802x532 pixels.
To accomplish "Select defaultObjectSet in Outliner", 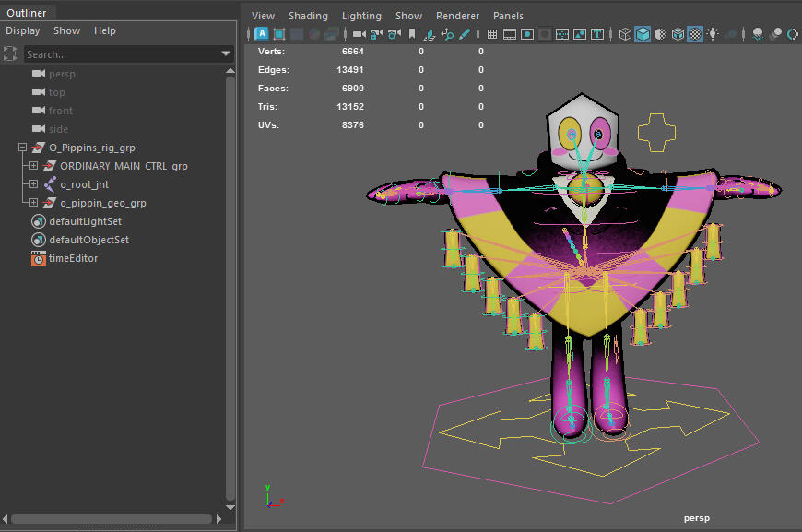I will [89, 240].
